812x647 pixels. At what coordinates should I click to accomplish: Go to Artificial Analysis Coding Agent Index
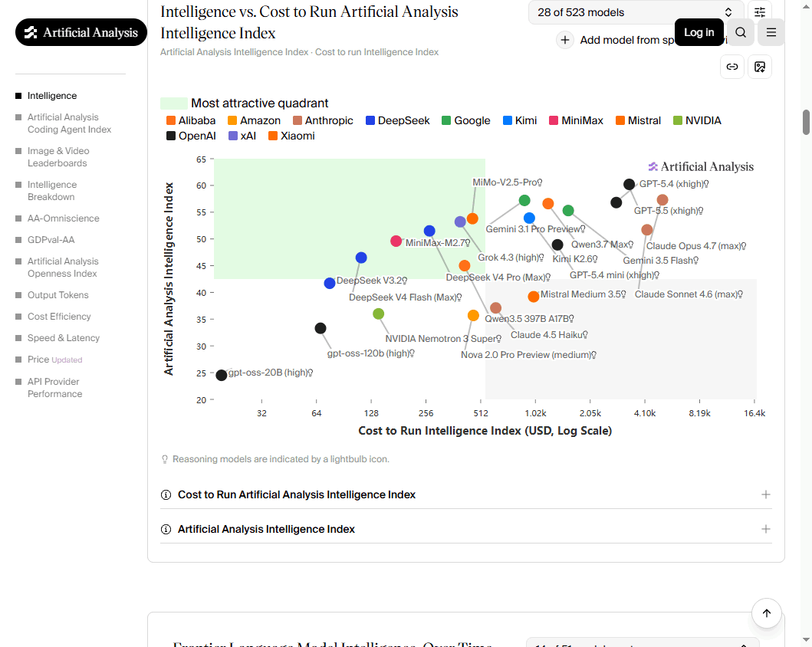pos(69,123)
